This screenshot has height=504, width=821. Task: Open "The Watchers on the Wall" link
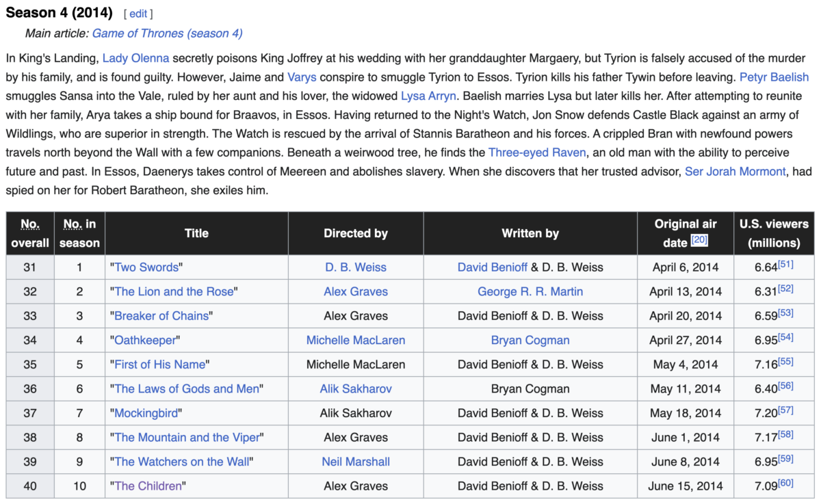click(182, 462)
